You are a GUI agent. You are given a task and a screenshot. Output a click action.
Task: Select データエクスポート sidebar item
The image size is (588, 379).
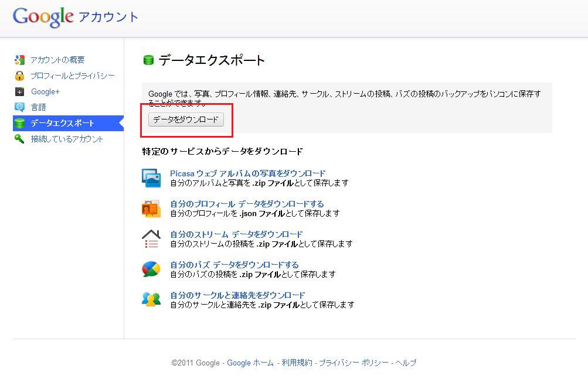point(68,123)
